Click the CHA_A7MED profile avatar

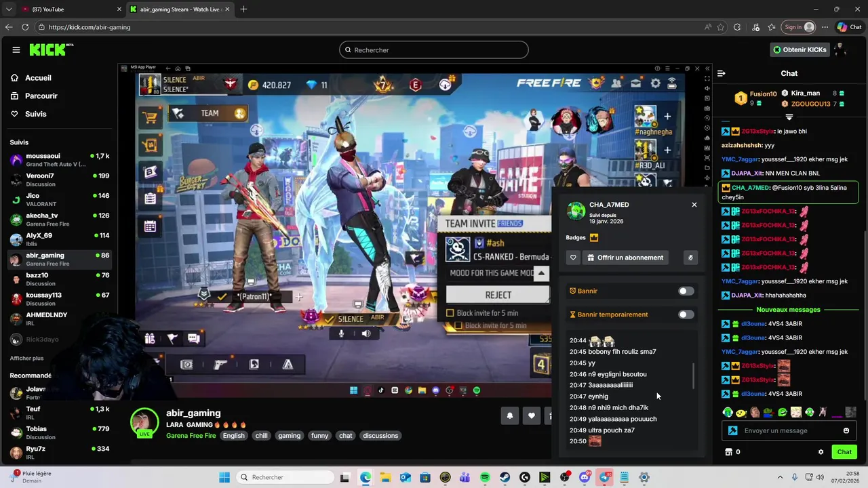[x=576, y=211]
